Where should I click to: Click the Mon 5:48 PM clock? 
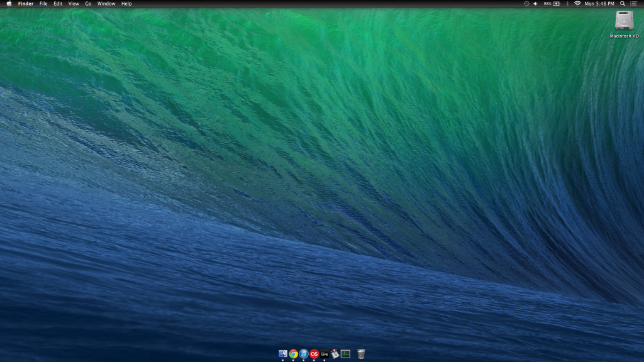click(x=599, y=4)
